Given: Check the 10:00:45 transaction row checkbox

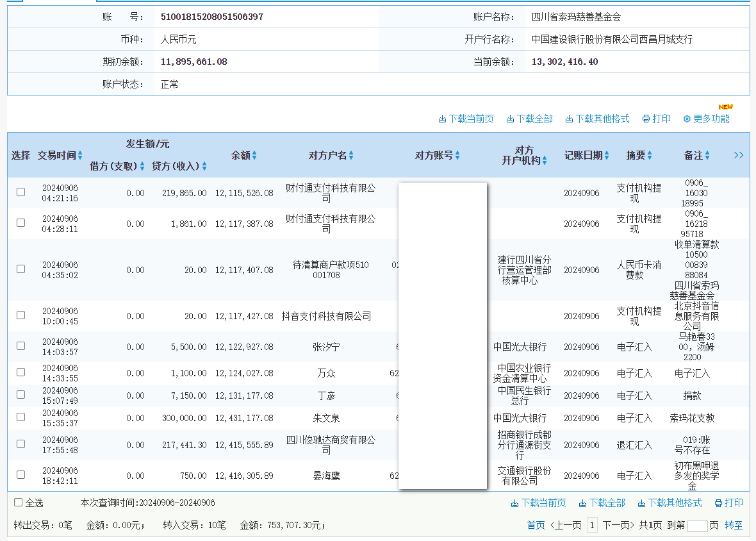Looking at the screenshot, I should (x=21, y=315).
